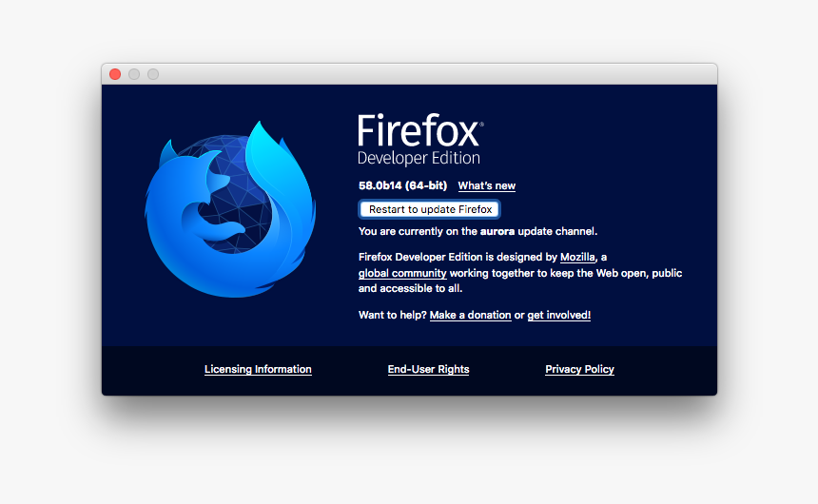Open the What's new link
818x504 pixels.
pyautogui.click(x=486, y=186)
